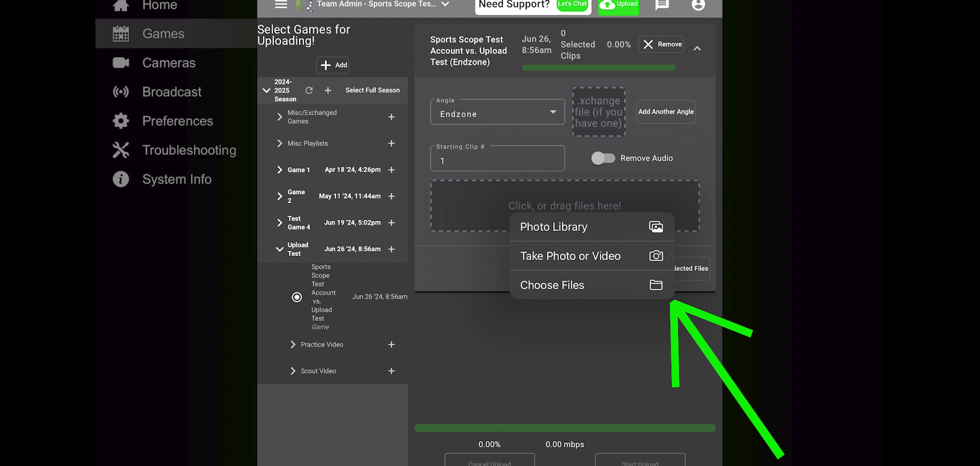The height and width of the screenshot is (466, 980).
Task: Click the Starting Clip # field
Action: 497,159
